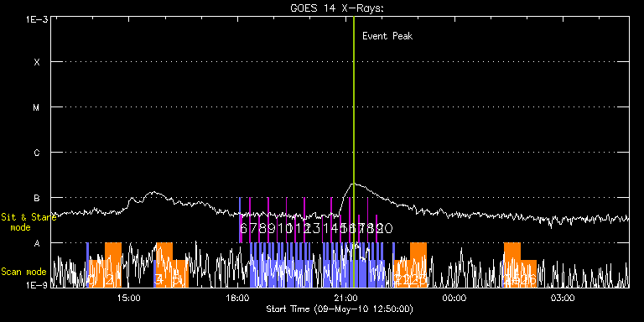Click the '03:00' time axis tick label
This screenshot has width=644, height=322.
[x=563, y=298]
